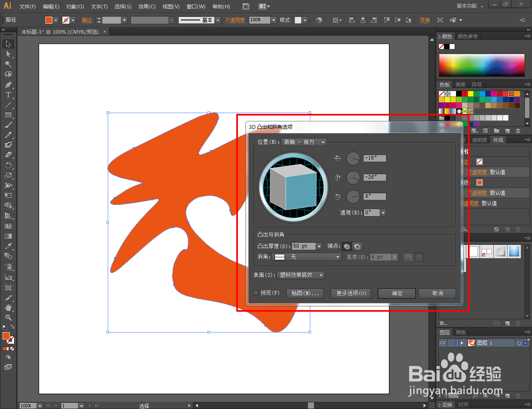Select the Zoom tool
Screen dimensions: 532x409
[8, 318]
